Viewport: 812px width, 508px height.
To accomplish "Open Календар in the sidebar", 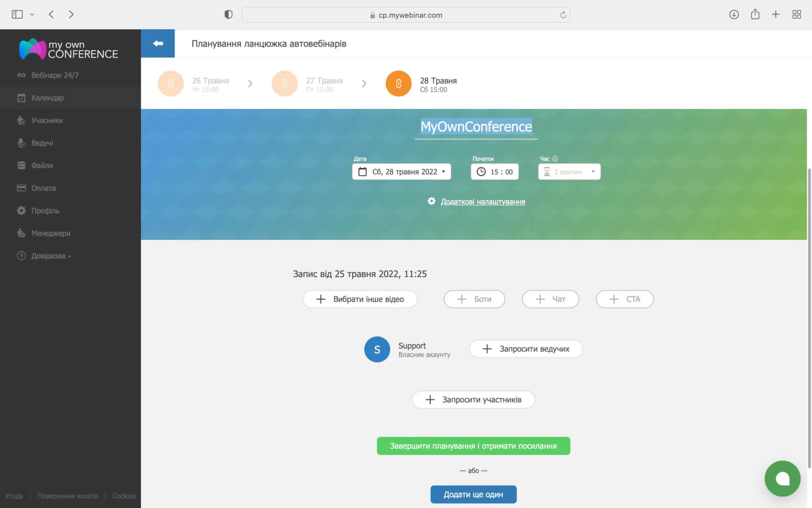I will tap(48, 98).
